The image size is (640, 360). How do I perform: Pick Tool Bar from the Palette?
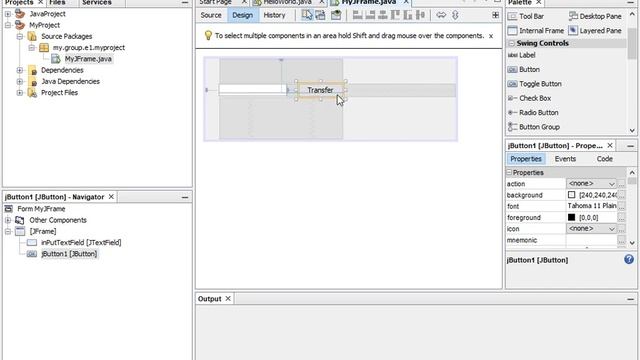(526, 16)
